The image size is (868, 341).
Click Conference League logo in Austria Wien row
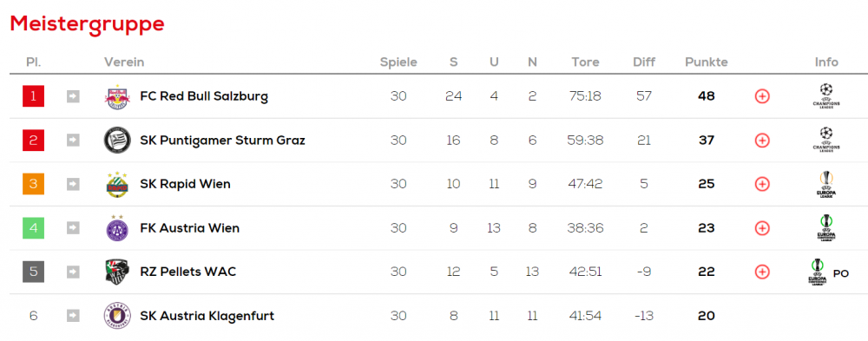click(826, 227)
